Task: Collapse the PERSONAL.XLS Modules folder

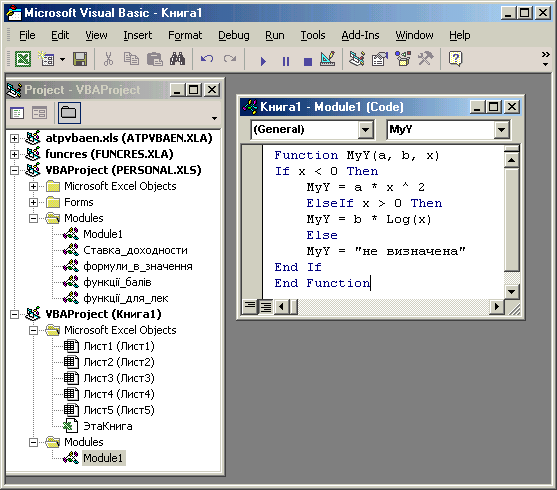Action: click(x=33, y=218)
